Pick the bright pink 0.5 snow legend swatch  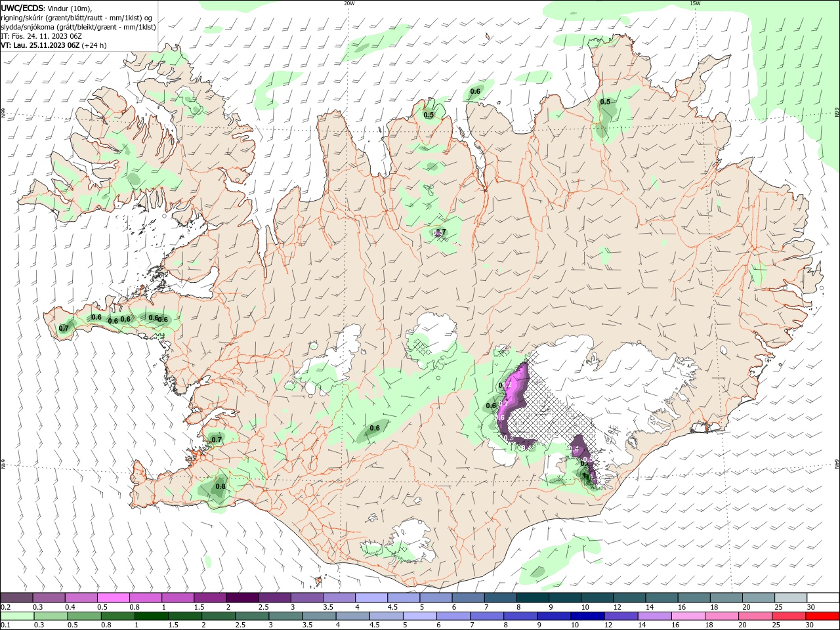(x=114, y=598)
